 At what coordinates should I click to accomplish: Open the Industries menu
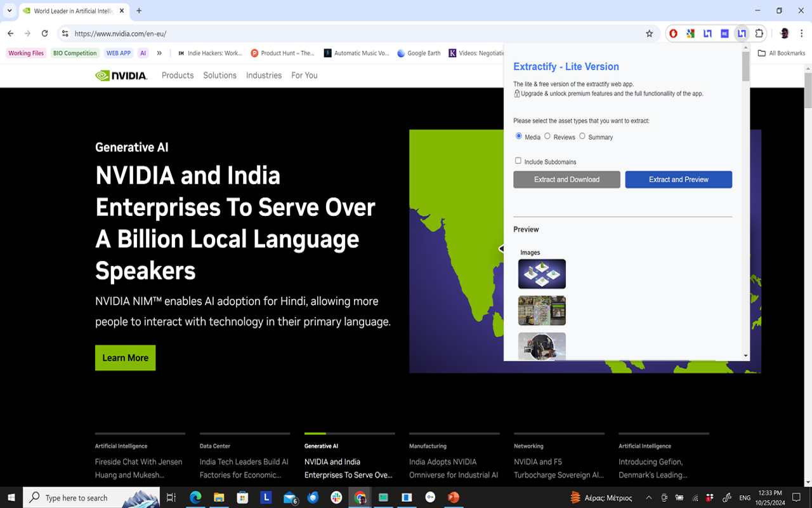[264, 76]
